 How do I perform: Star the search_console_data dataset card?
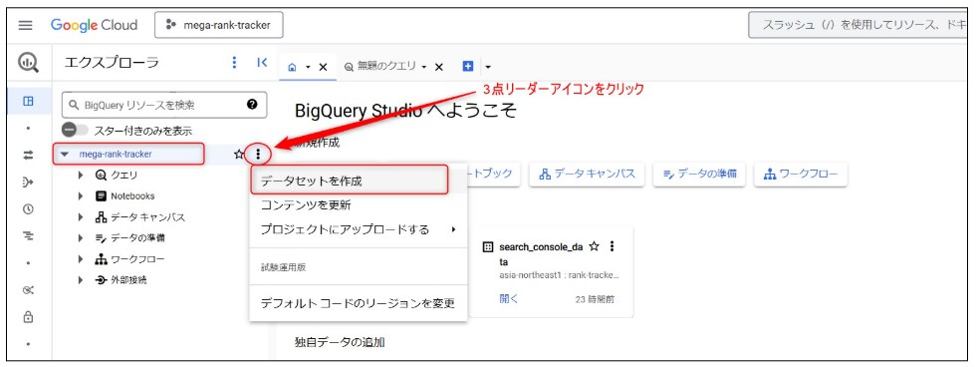[595, 246]
